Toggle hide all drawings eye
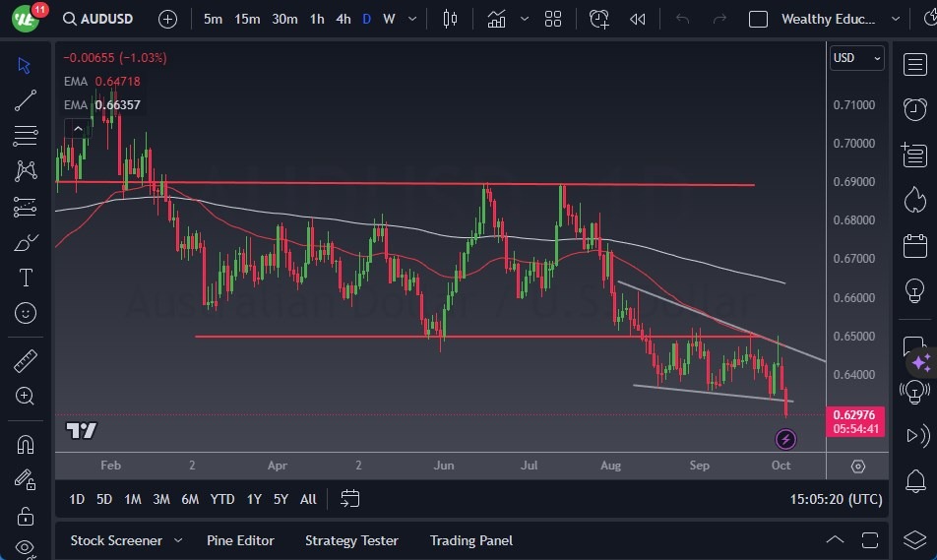The height and width of the screenshot is (560, 937). point(26,547)
